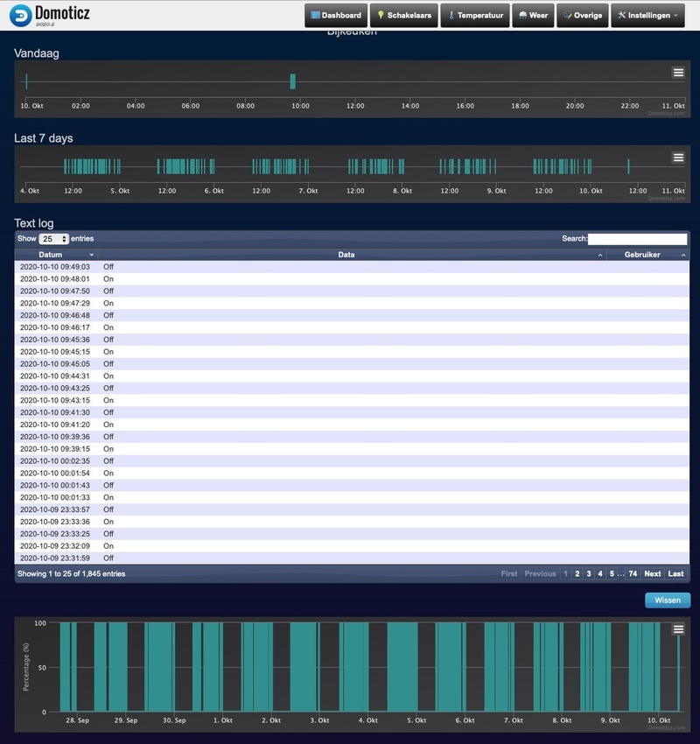Select log row 2020-10-10 09:47:50
The width and height of the screenshot is (700, 744).
[x=352, y=291]
